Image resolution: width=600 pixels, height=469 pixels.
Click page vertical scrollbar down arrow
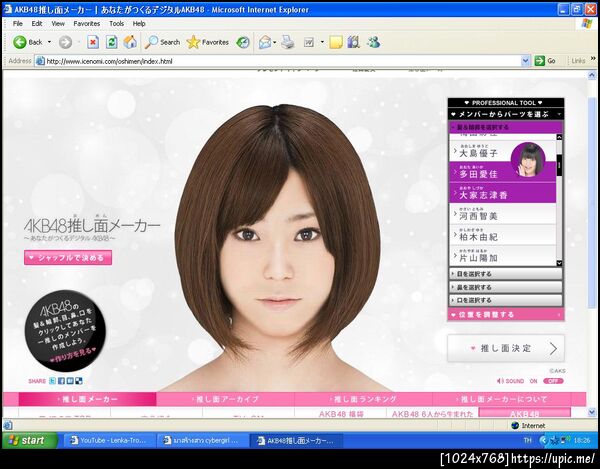[x=592, y=412]
